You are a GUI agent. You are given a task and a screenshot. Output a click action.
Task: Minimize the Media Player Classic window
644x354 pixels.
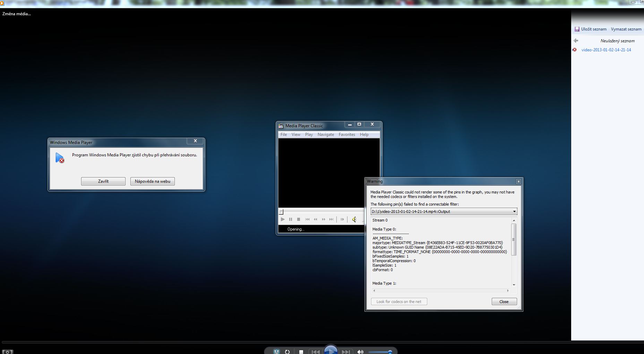pyautogui.click(x=350, y=124)
